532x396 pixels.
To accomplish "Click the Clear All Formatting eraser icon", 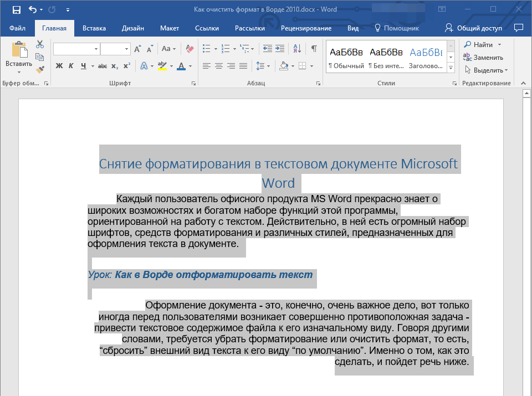I will 190,49.
